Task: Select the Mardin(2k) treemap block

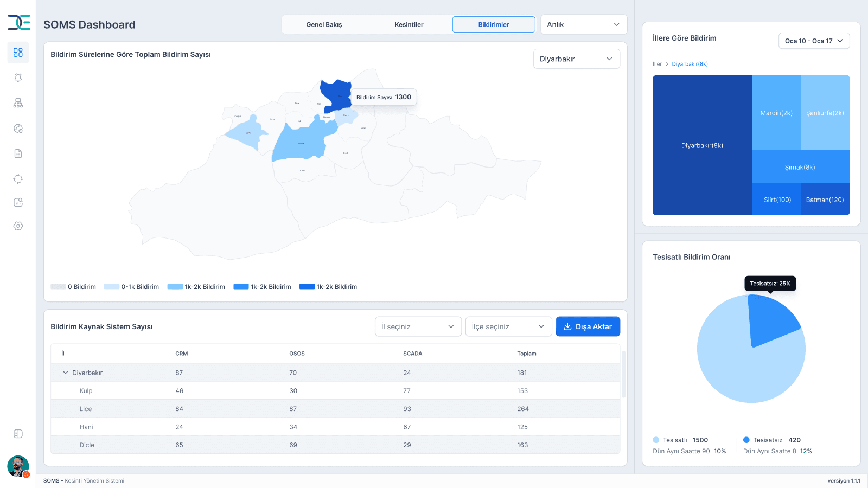Action: click(x=776, y=113)
